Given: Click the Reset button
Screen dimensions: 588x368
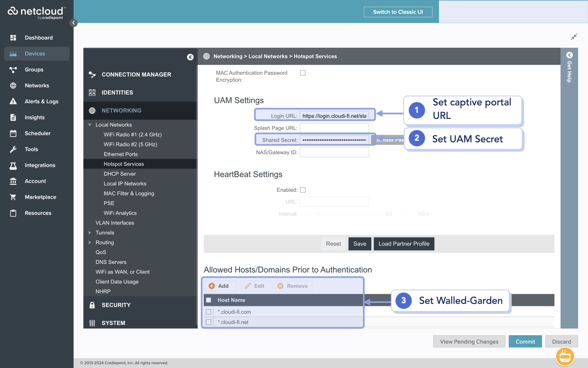Looking at the screenshot, I should (x=333, y=244).
